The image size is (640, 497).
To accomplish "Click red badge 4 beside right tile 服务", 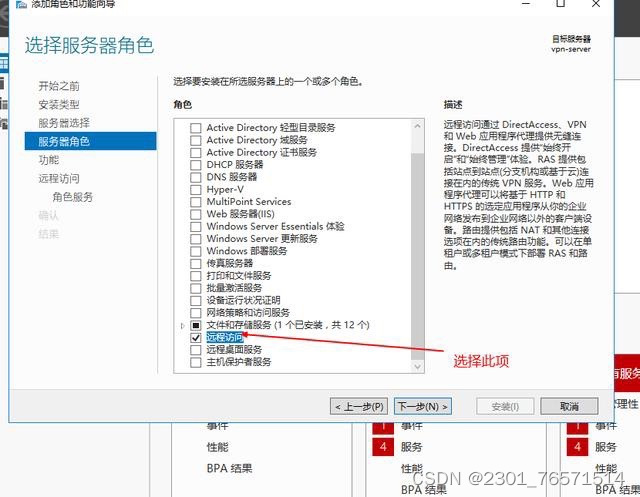I will (577, 447).
